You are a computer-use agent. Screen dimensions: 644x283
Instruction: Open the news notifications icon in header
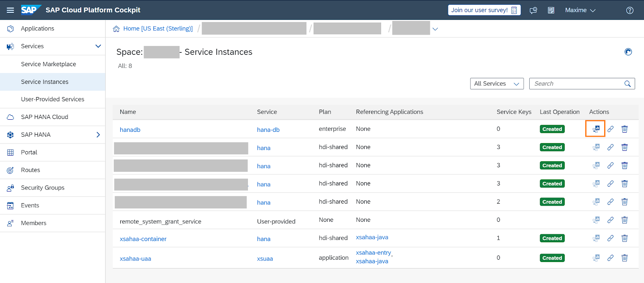click(x=551, y=10)
